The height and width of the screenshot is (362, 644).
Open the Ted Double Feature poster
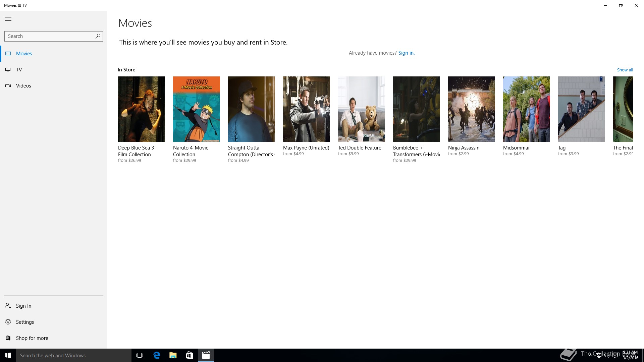(362, 109)
